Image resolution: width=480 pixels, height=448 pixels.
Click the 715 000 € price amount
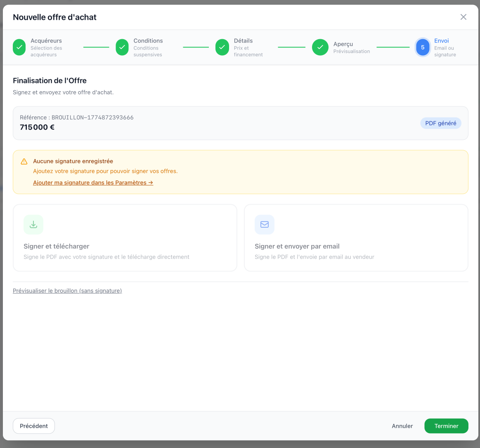coord(37,127)
